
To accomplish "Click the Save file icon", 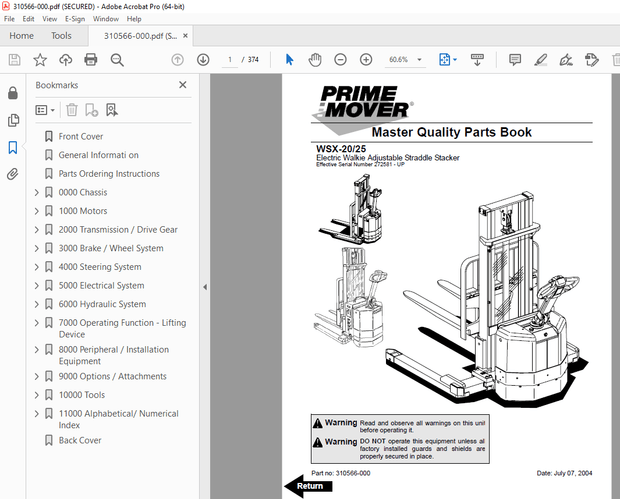I will pyautogui.click(x=15, y=60).
